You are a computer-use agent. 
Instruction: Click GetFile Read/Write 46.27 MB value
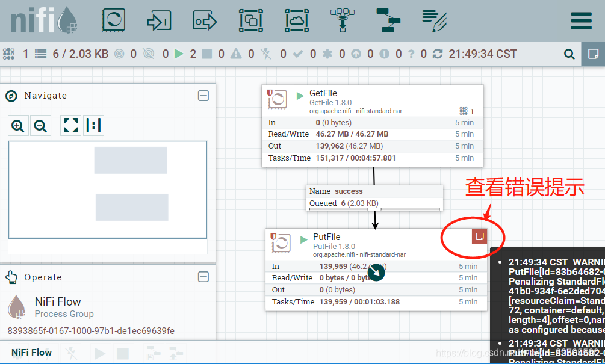tap(352, 134)
